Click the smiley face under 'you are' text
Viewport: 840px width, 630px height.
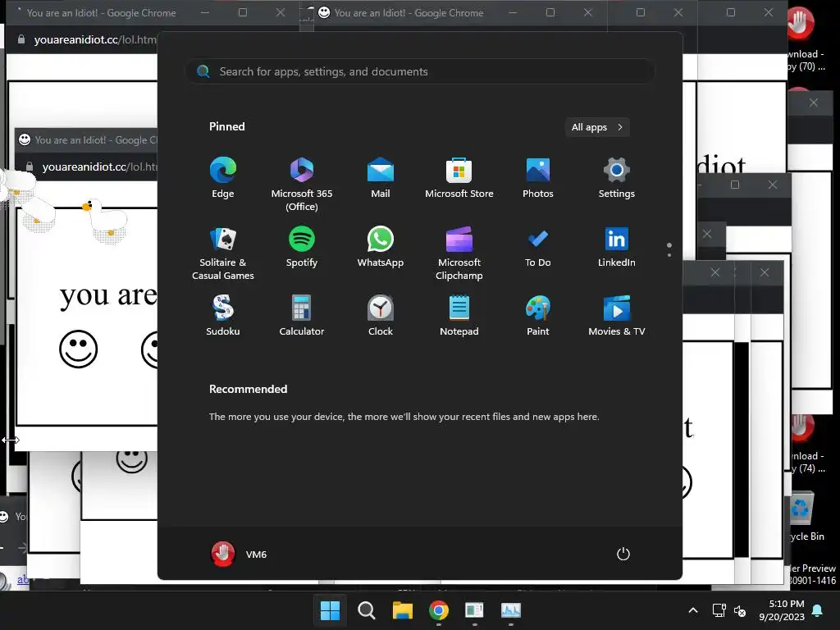tap(78, 349)
